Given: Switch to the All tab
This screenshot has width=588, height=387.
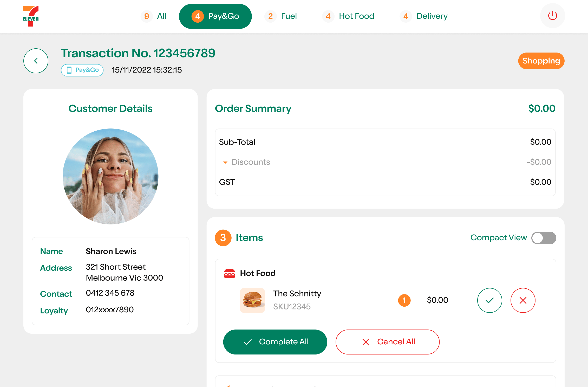Looking at the screenshot, I should coord(154,16).
